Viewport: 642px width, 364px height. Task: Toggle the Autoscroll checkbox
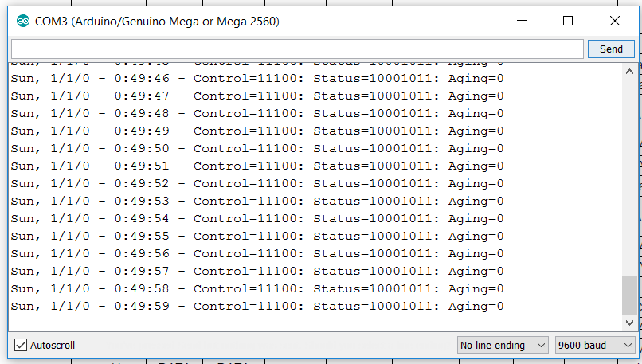pyautogui.click(x=21, y=345)
